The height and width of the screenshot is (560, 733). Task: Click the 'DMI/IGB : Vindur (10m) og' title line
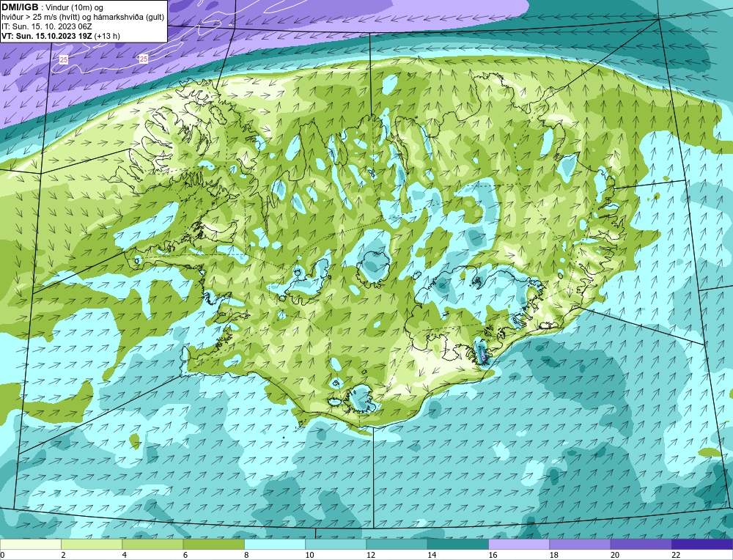[53, 7]
